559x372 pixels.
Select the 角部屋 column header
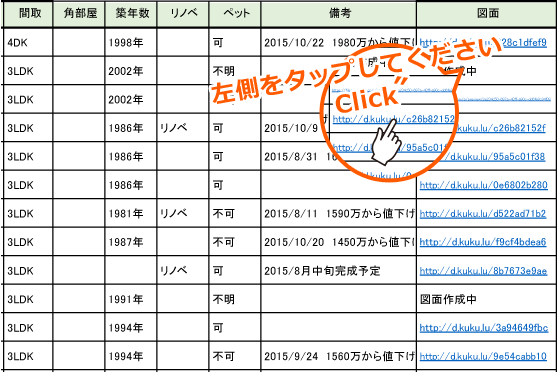pos(79,14)
